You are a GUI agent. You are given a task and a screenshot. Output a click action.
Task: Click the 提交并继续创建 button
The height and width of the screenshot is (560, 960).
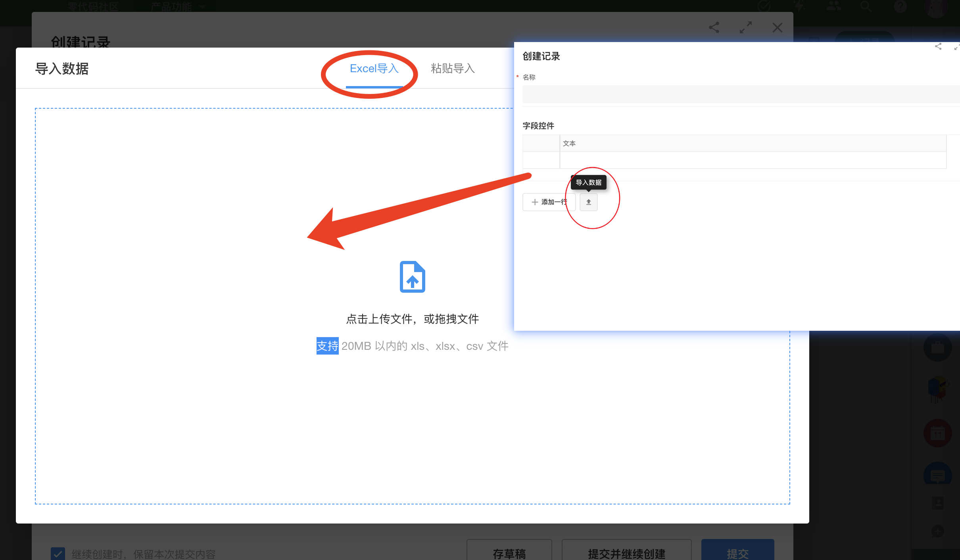[626, 553]
